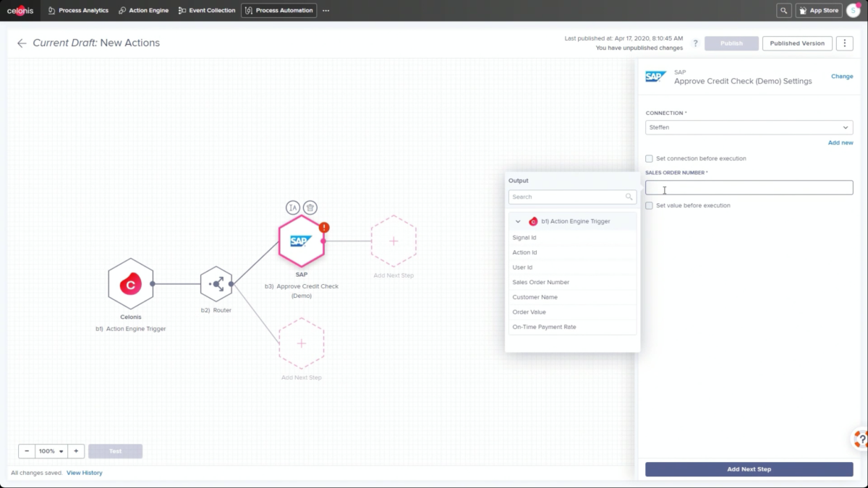868x488 pixels.
Task: Check Set value before execution
Action: click(x=649, y=205)
